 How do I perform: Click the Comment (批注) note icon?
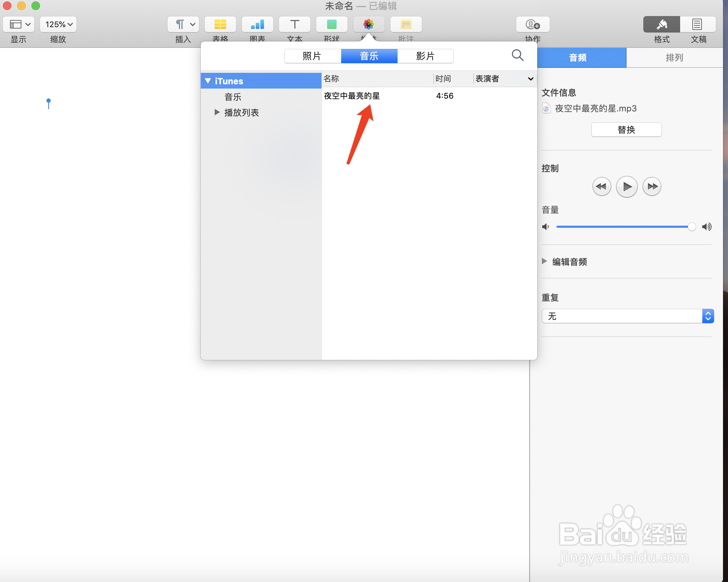coord(406,24)
